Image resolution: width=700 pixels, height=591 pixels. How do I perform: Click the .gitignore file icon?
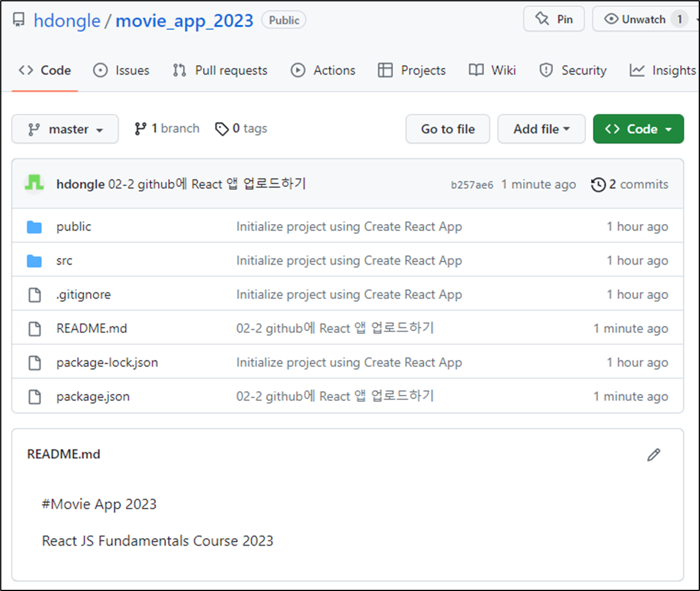34,295
